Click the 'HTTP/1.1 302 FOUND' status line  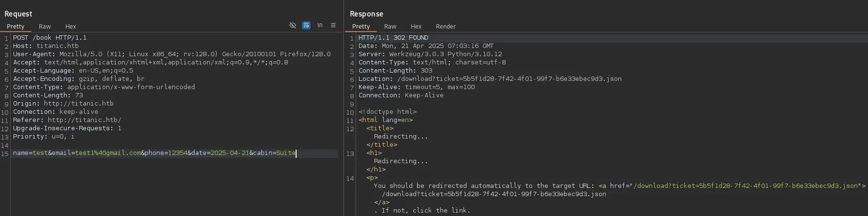pyautogui.click(x=393, y=38)
